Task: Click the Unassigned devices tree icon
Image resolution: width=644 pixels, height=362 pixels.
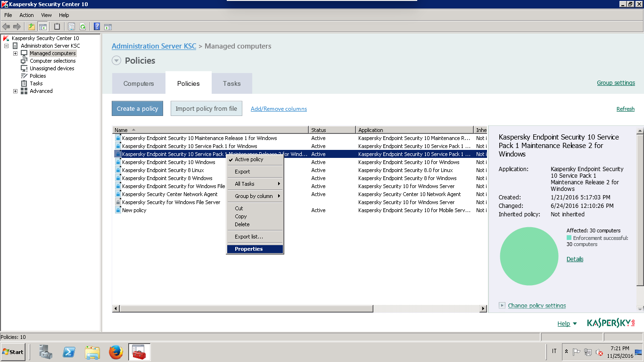Action: (x=24, y=68)
